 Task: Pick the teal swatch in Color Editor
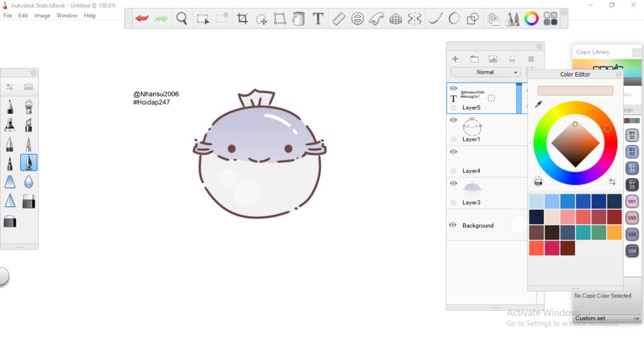[x=583, y=233]
